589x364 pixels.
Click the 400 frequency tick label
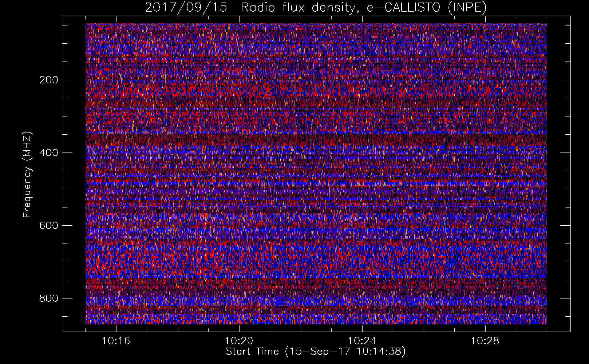click(x=49, y=153)
